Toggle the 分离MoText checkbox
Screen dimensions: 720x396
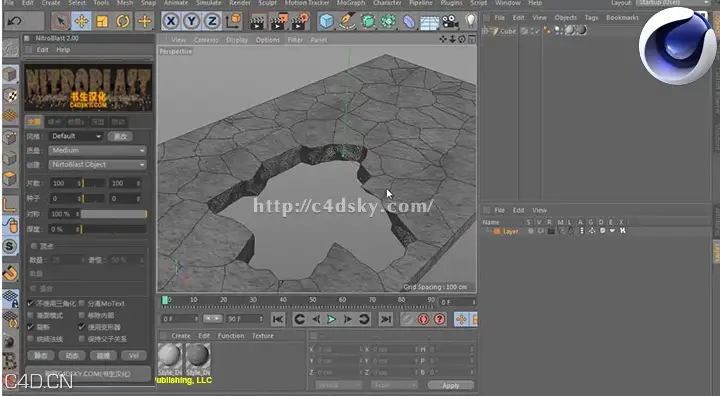tap(82, 304)
